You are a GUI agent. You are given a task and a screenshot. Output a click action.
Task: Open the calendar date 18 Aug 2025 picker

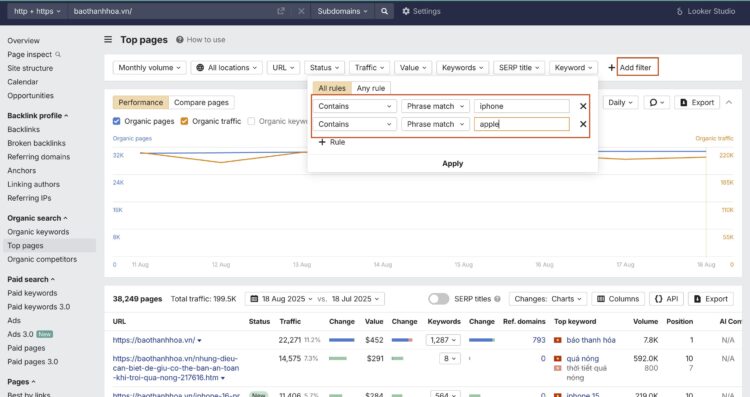point(282,299)
